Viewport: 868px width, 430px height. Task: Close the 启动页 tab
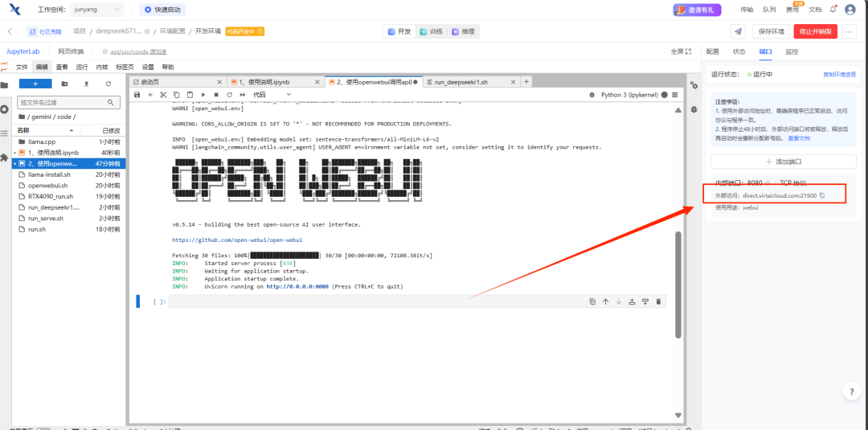point(219,82)
